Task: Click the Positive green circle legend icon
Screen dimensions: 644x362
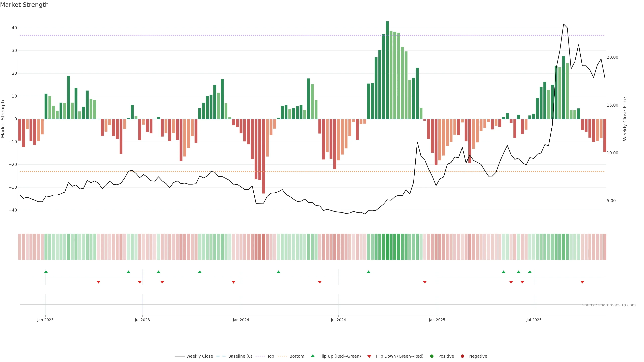Action: click(432, 356)
